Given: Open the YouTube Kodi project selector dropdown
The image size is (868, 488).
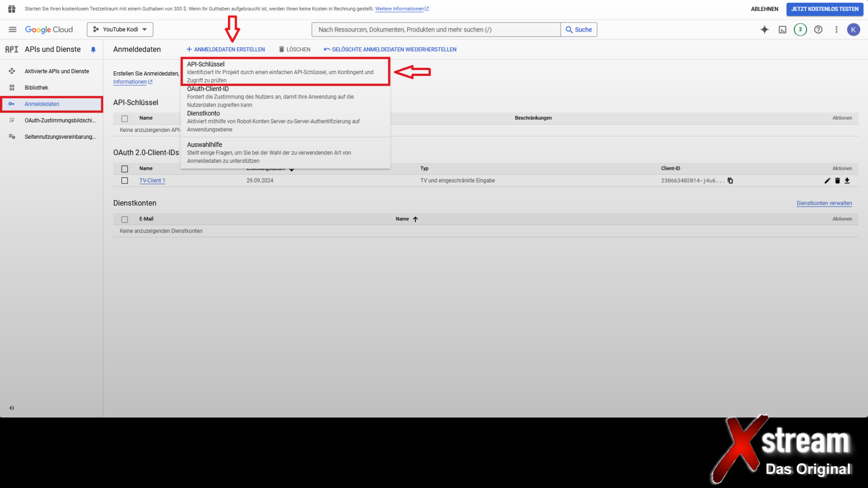Looking at the screenshot, I should pyautogui.click(x=120, y=30).
